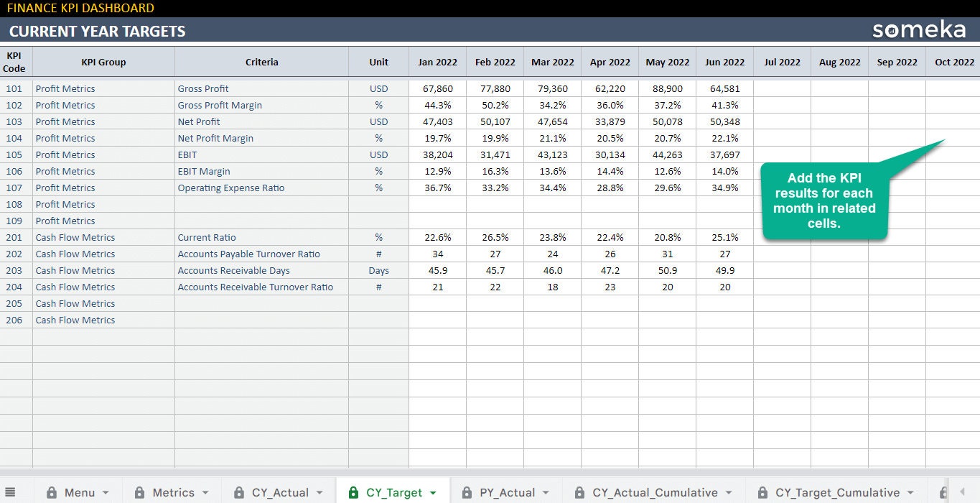Select the 45.9 Receivable Days cell
980x503 pixels.
coord(438,270)
